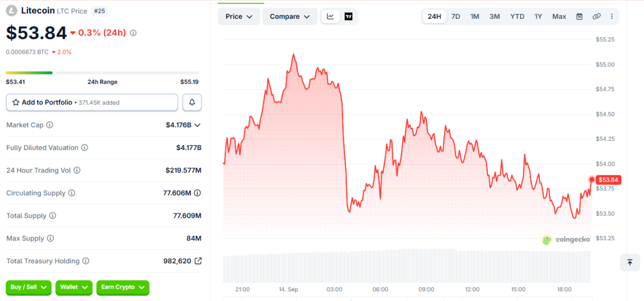644x301 pixels.
Task: Open the Compare dropdown
Action: [x=290, y=16]
